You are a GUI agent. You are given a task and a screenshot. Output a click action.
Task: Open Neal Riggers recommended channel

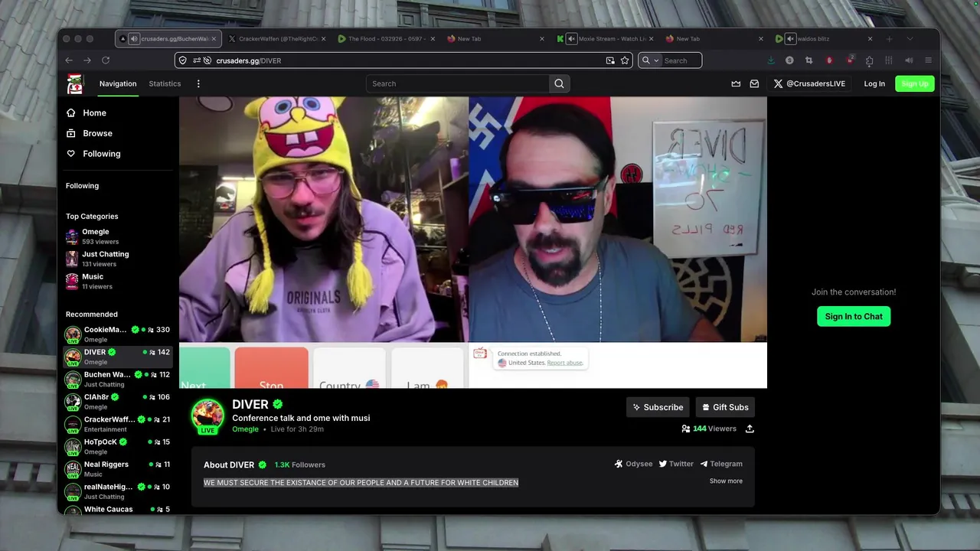coord(118,469)
